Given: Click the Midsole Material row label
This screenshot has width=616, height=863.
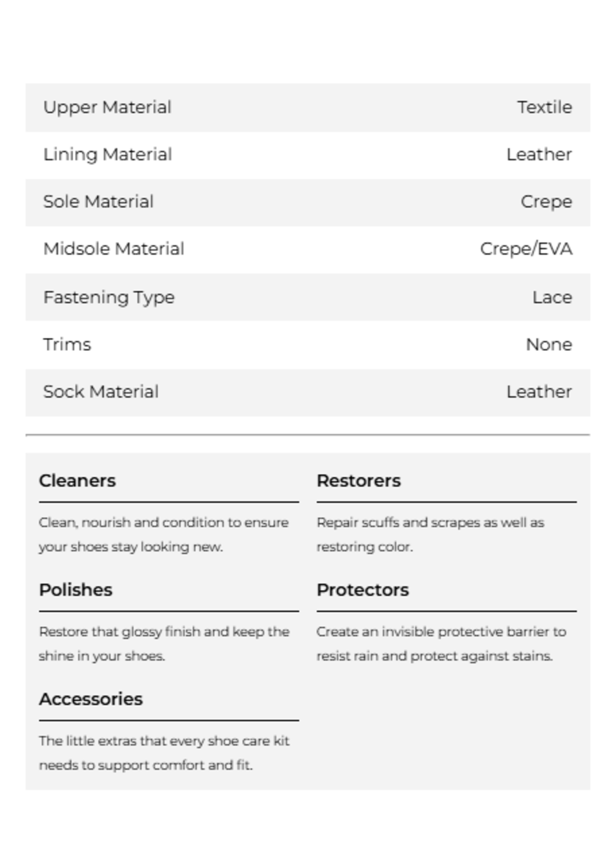Looking at the screenshot, I should click(x=114, y=249).
